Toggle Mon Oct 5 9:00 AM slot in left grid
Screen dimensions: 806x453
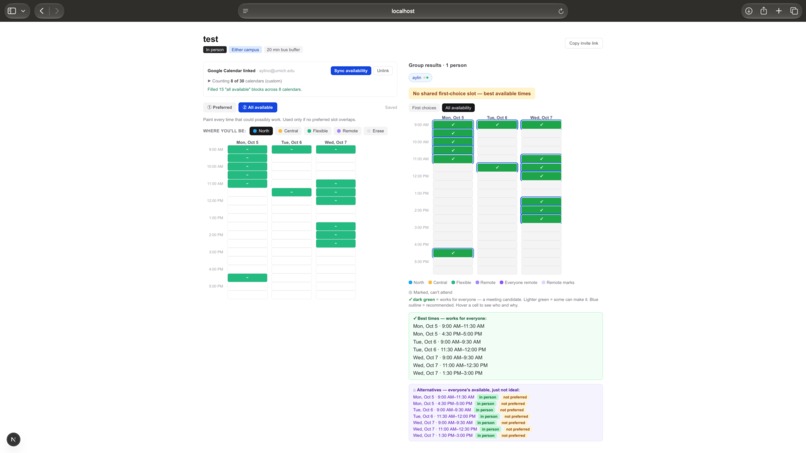coord(247,150)
